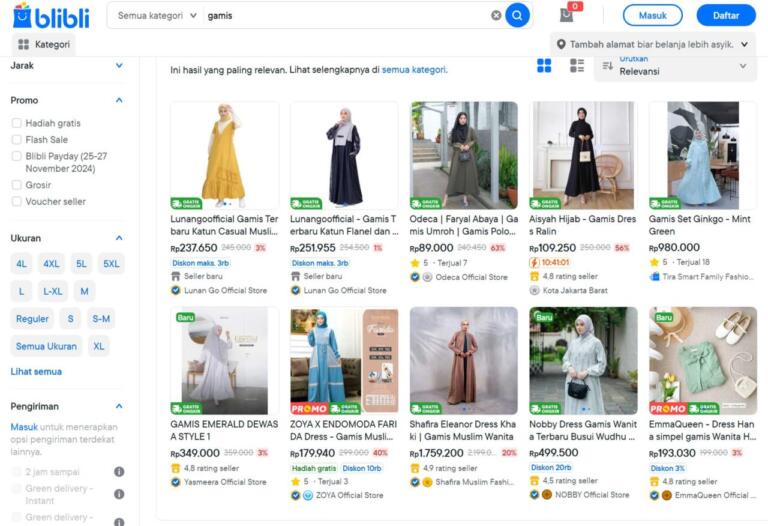Open yellow Lunangoofficial Gamis product image
Viewport: 768px width, 526px height.
pyautogui.click(x=224, y=155)
